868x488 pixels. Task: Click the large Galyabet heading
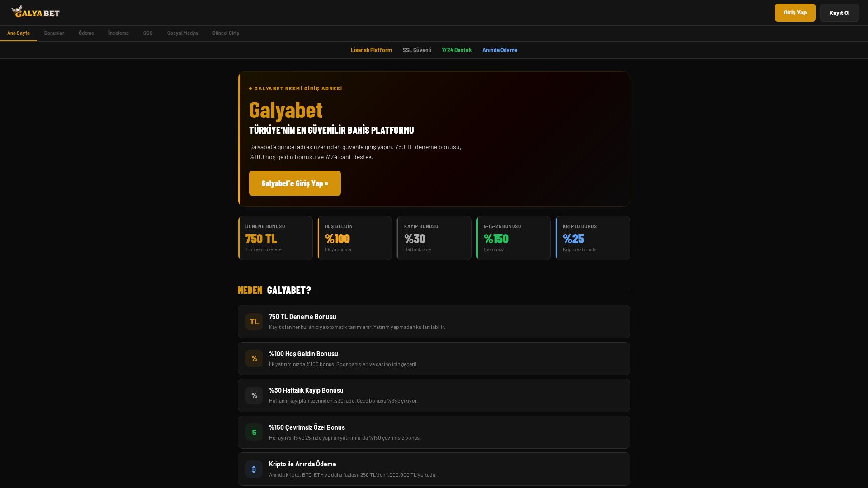[x=286, y=109]
